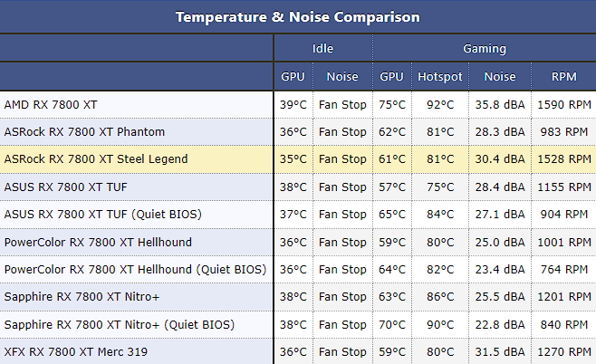Click the GPU header under Idle
The width and height of the screenshot is (596, 364).
click(293, 77)
